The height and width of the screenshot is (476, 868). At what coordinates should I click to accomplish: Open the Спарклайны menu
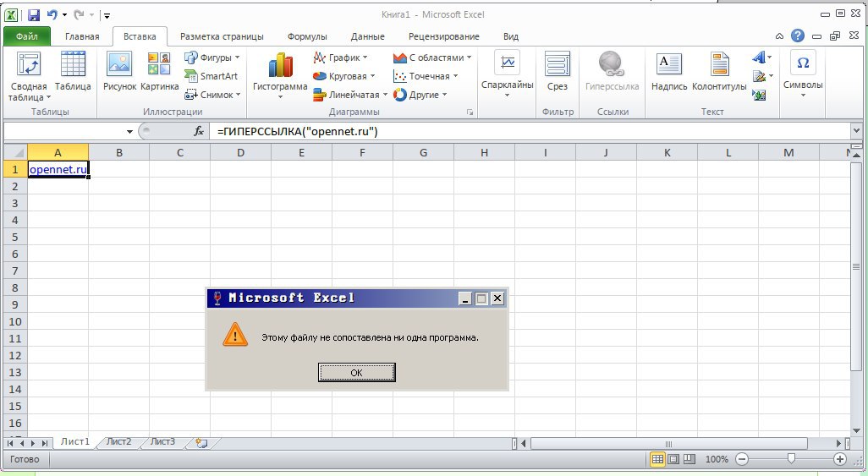pyautogui.click(x=507, y=75)
